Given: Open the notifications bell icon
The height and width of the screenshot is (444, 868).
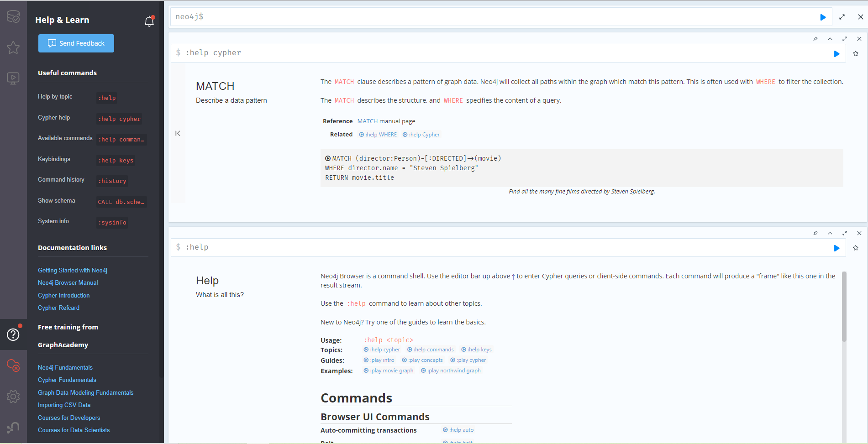Looking at the screenshot, I should (x=149, y=21).
